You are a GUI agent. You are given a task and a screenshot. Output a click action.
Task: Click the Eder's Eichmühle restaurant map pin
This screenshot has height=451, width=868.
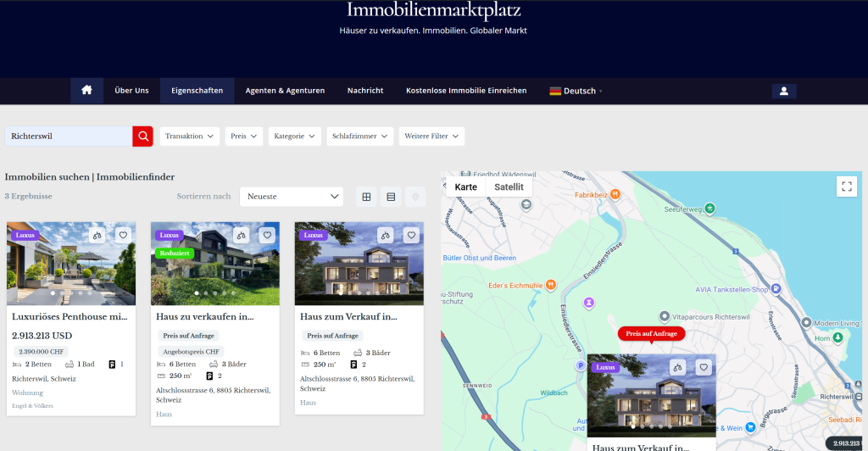(550, 283)
